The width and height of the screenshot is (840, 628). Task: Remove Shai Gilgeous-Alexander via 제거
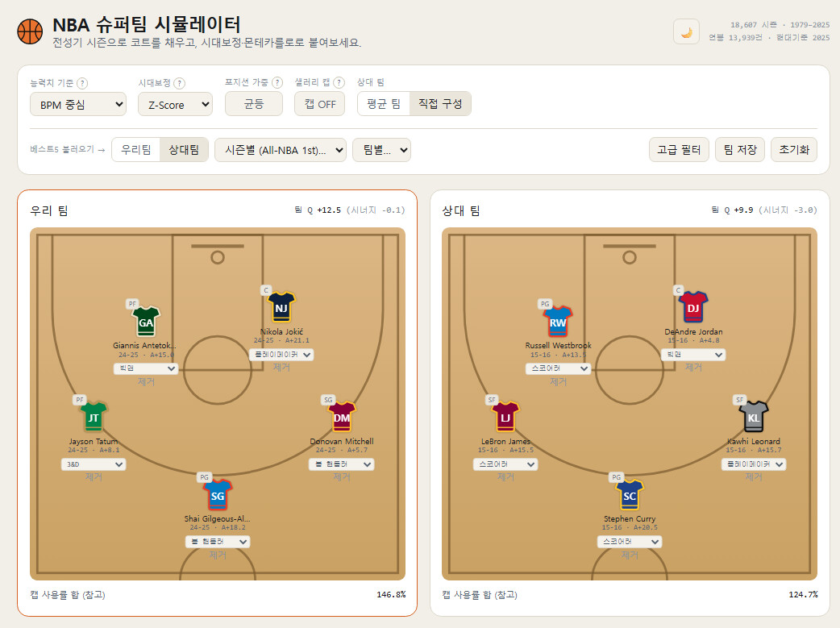218,555
